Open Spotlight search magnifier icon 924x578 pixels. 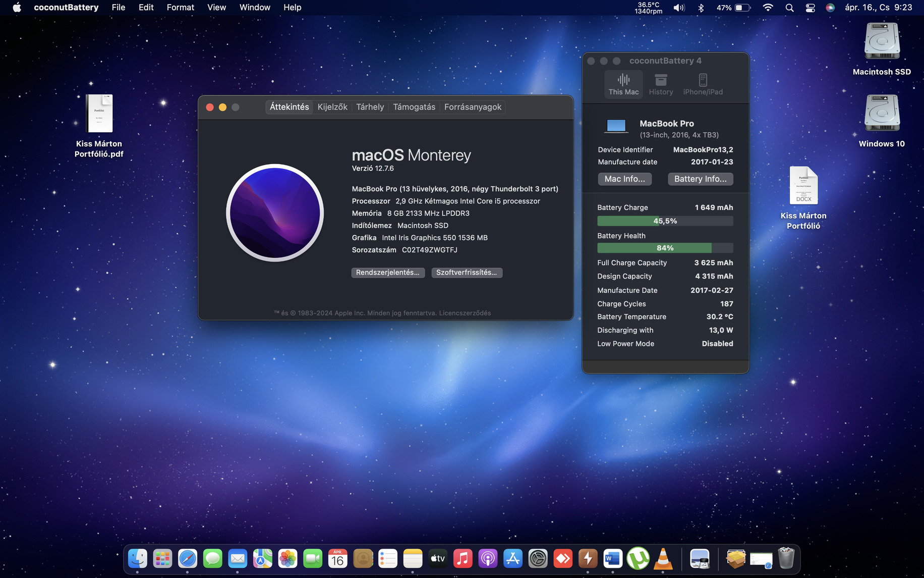789,8
